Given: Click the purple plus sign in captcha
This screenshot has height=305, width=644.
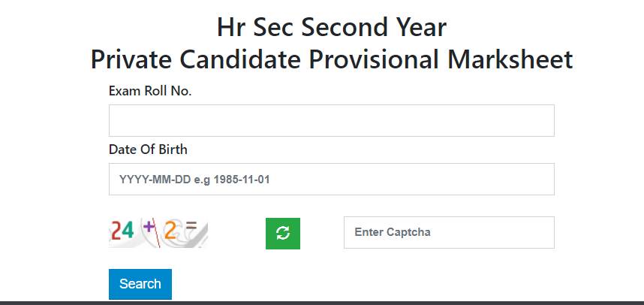Looking at the screenshot, I should [147, 225].
